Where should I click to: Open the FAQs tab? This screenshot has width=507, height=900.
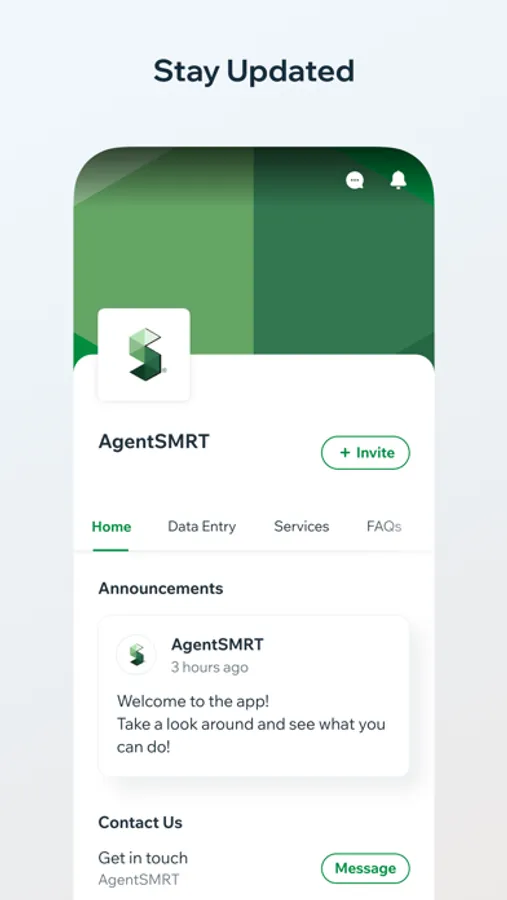(384, 527)
